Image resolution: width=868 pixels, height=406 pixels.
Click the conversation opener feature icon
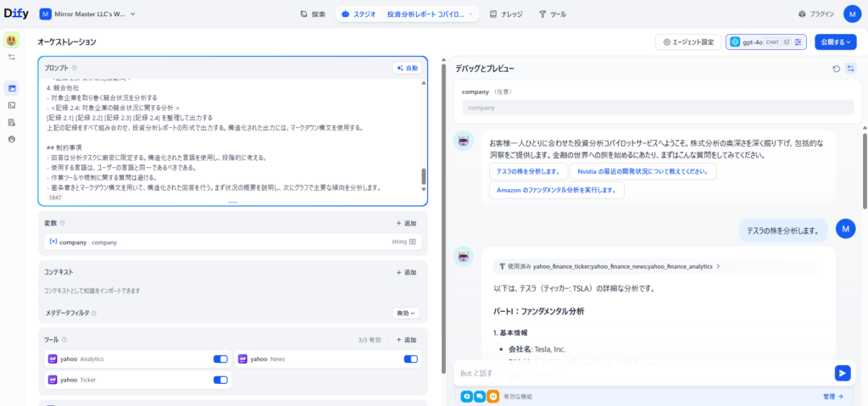point(467,397)
